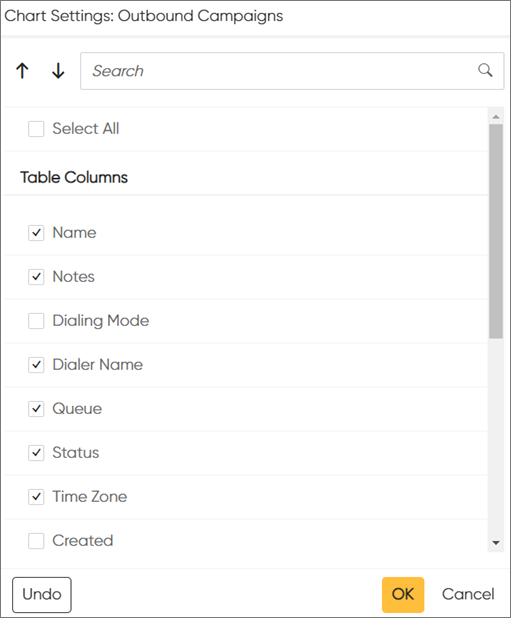Screen dimensions: 511x618
Task: Click the Undo button
Action: point(42,595)
